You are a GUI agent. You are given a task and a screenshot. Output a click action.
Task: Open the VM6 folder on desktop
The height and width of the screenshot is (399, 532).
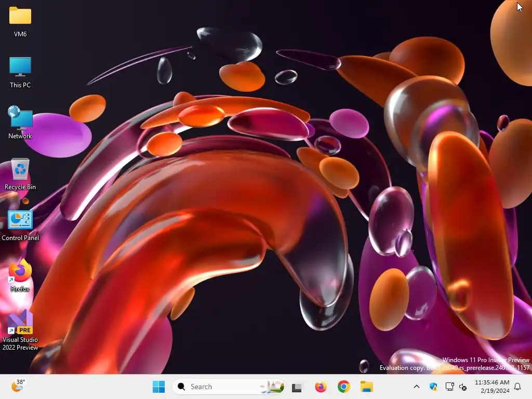pos(20,22)
